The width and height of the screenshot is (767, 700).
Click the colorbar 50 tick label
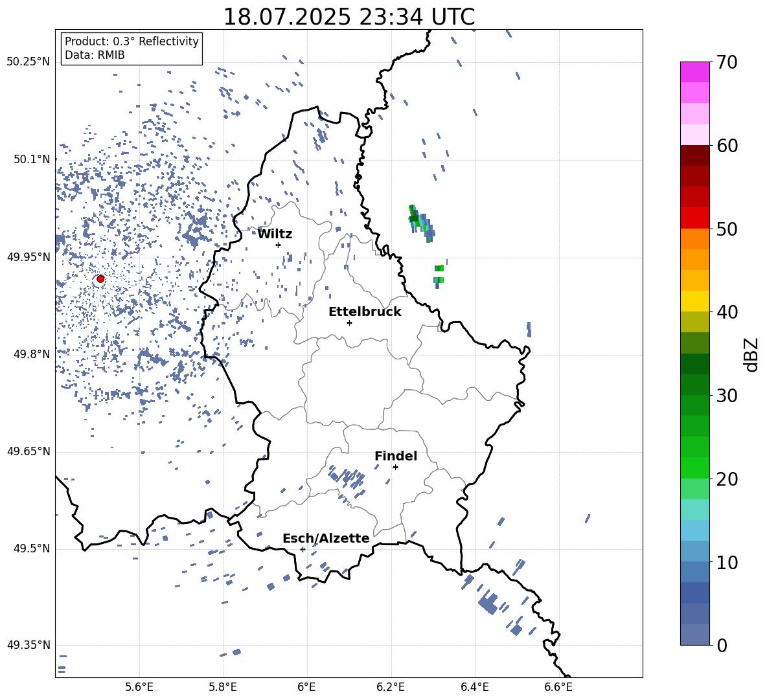pyautogui.click(x=727, y=229)
